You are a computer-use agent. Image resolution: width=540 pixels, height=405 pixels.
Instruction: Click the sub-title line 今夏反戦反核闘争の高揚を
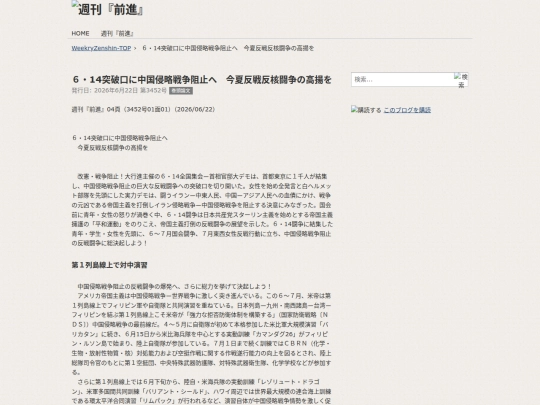point(112,148)
